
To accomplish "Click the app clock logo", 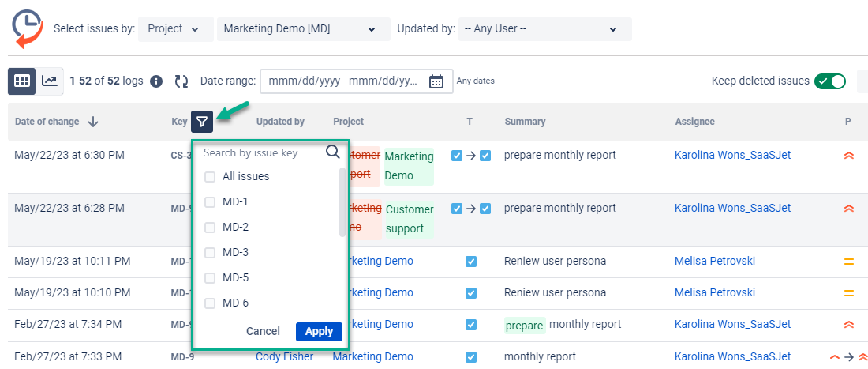I will coord(27,28).
